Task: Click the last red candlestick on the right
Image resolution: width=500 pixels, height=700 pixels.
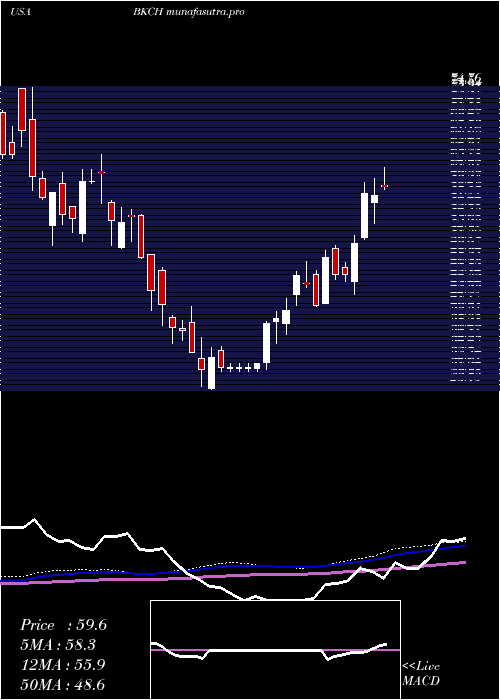Action: tap(384, 186)
